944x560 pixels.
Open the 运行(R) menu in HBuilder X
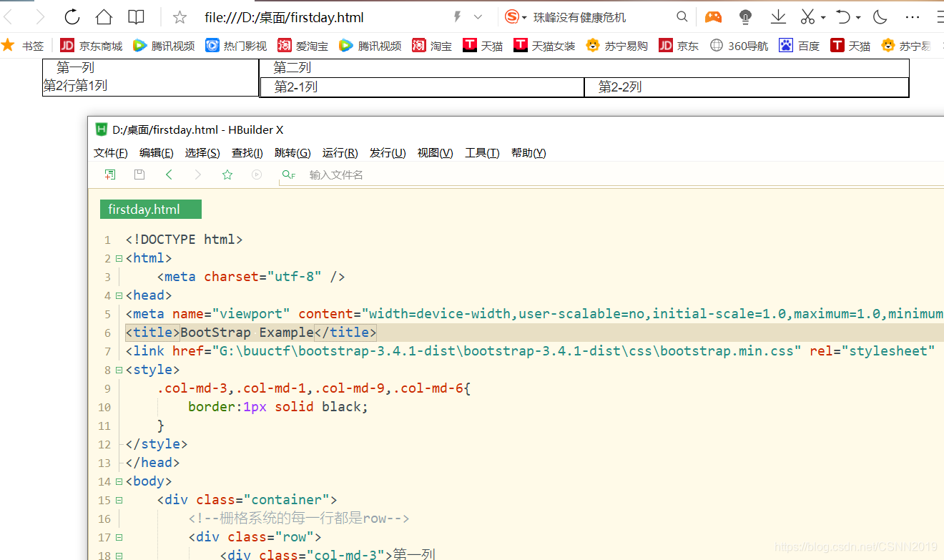point(340,152)
